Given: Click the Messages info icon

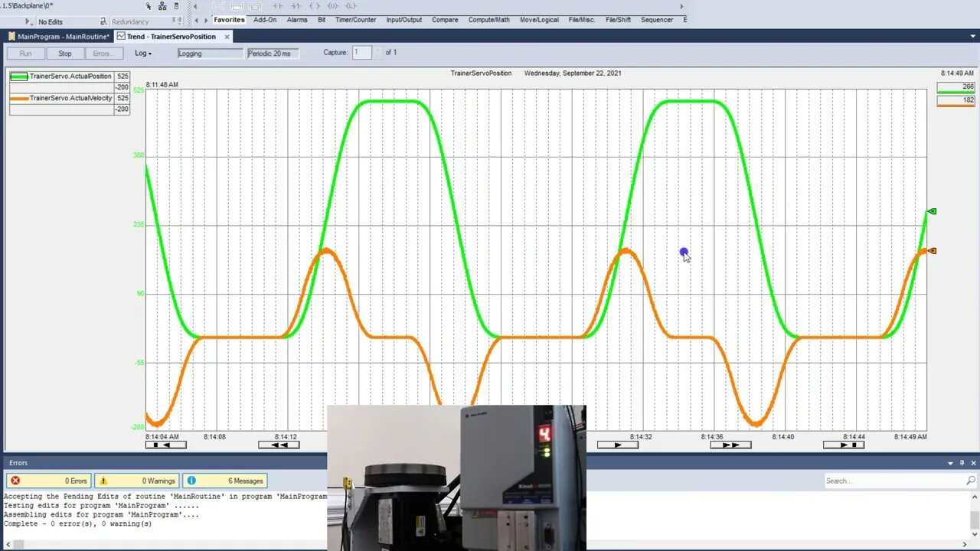Looking at the screenshot, I should tap(191, 480).
